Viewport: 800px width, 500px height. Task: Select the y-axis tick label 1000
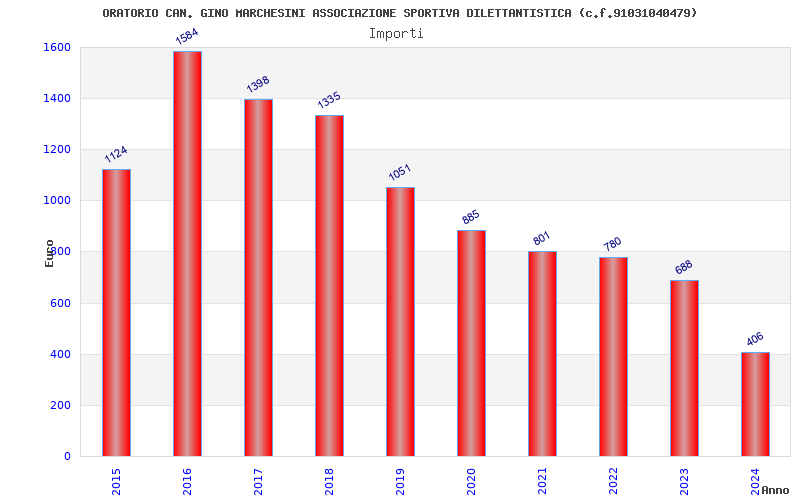pos(57,201)
